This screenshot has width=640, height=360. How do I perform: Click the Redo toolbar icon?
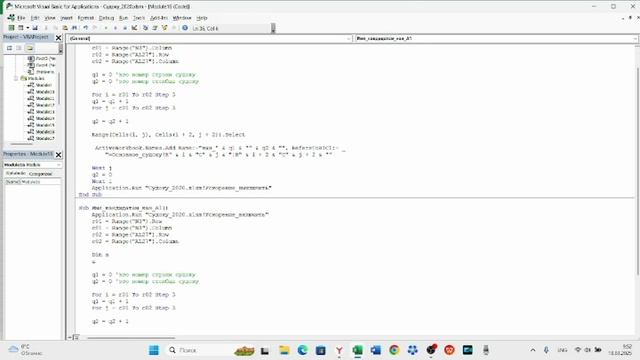click(x=95, y=28)
